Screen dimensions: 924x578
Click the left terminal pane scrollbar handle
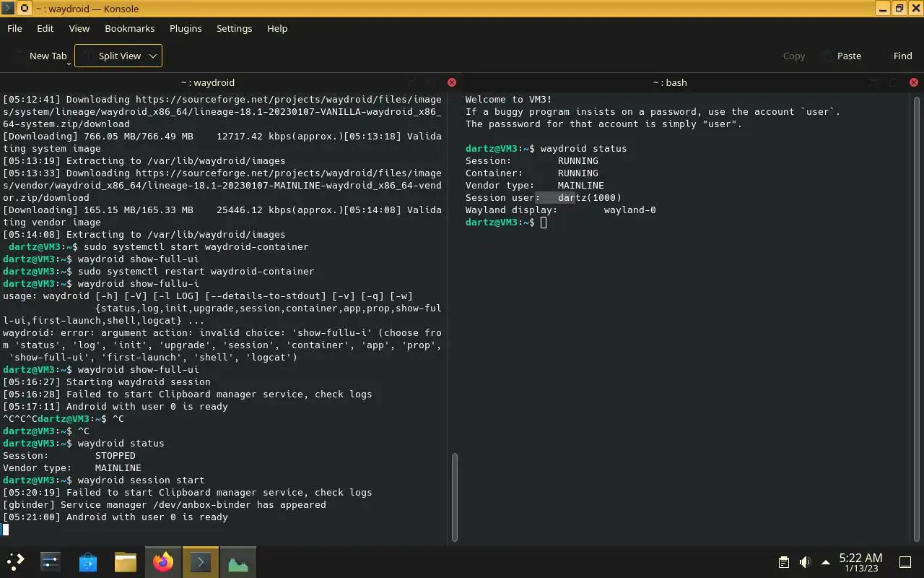(x=455, y=497)
